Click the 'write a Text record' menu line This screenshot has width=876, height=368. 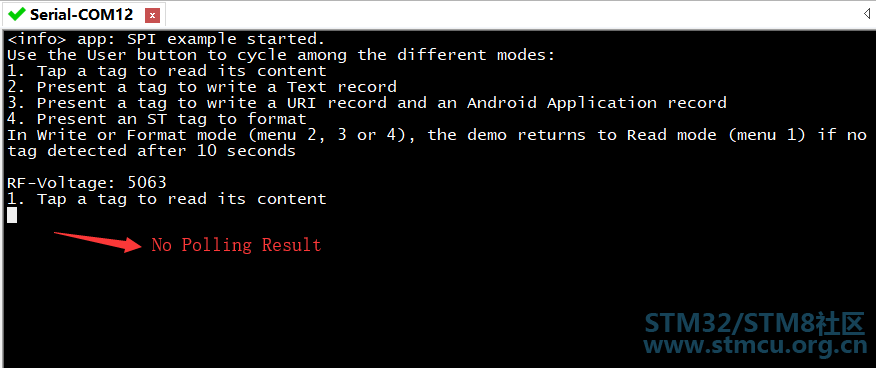pos(202,87)
